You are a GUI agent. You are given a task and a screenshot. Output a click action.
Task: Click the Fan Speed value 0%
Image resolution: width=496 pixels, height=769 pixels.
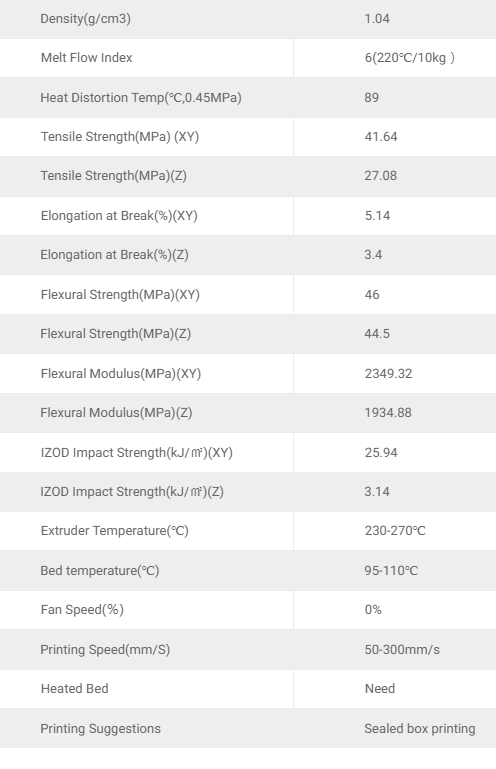coord(373,610)
